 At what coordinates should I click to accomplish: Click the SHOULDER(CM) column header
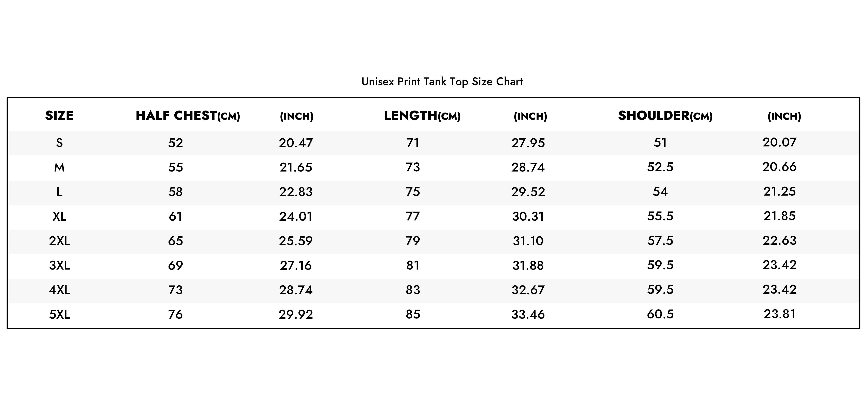point(665,116)
